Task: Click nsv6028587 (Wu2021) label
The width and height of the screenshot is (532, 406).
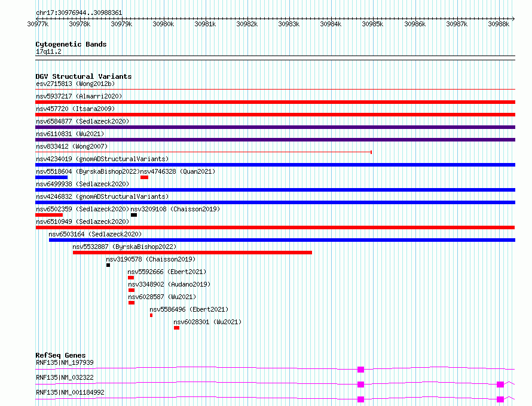Action: tap(162, 297)
